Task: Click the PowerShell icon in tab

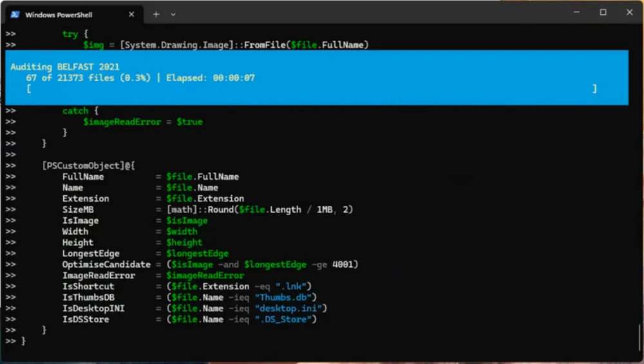Action: point(15,14)
